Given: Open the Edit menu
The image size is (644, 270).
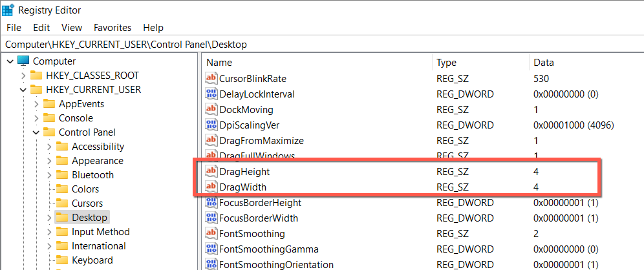Looking at the screenshot, I should tap(41, 28).
